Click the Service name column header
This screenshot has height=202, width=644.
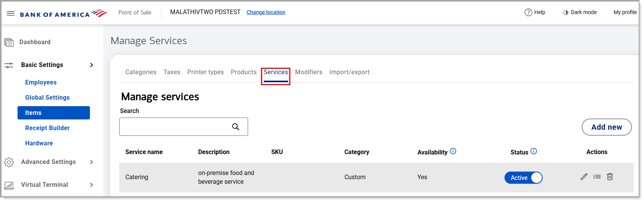[x=144, y=152]
